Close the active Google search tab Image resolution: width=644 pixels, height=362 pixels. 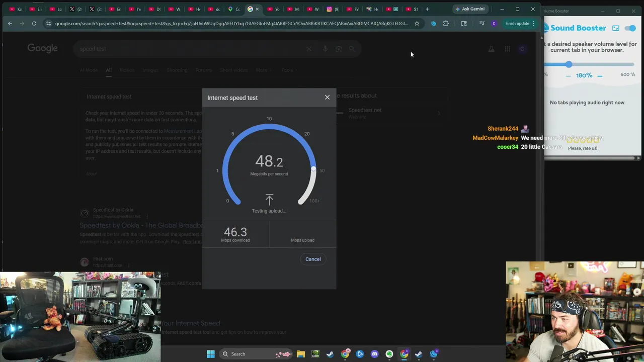click(258, 9)
